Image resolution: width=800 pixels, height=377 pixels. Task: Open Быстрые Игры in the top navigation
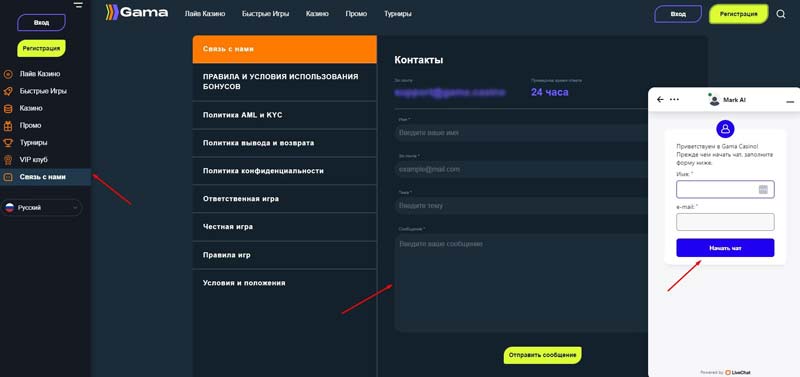click(x=265, y=14)
